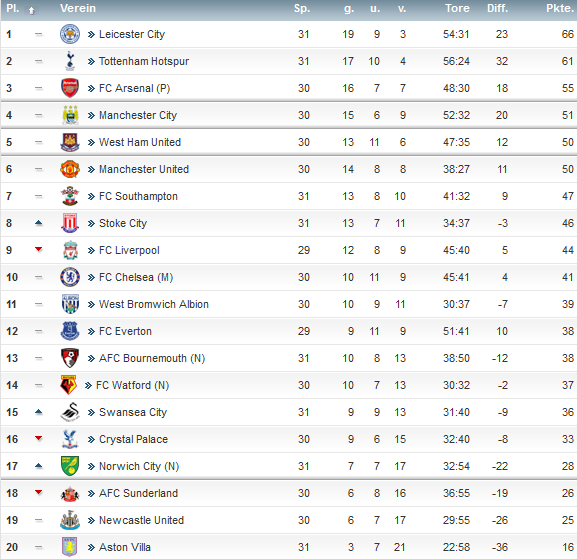Click the FC Liverpool downward trend arrow
Screen dimensions: 577x559
pos(39,250)
